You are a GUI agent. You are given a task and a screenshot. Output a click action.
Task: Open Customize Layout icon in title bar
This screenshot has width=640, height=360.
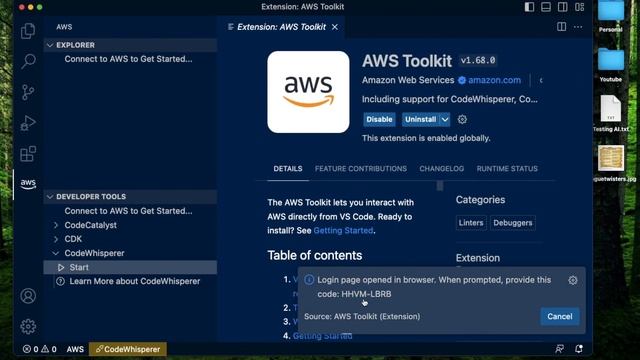coord(579,7)
